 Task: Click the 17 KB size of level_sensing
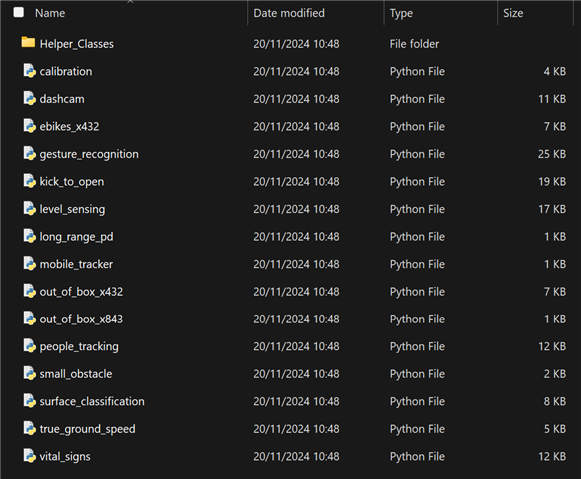552,209
